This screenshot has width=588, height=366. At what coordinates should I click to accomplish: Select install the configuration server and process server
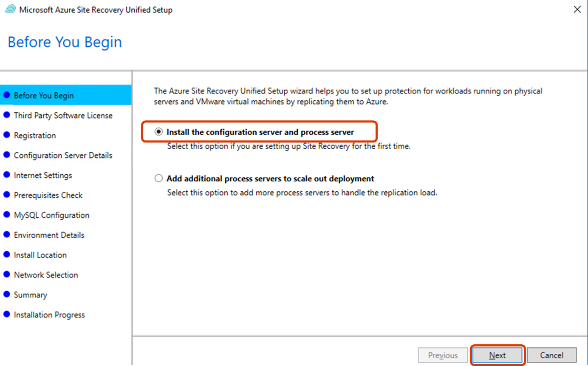pos(158,132)
